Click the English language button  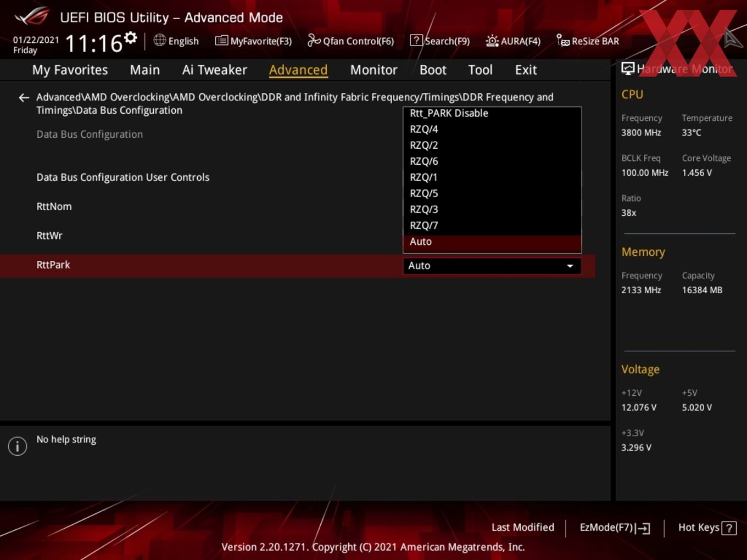[x=176, y=41]
